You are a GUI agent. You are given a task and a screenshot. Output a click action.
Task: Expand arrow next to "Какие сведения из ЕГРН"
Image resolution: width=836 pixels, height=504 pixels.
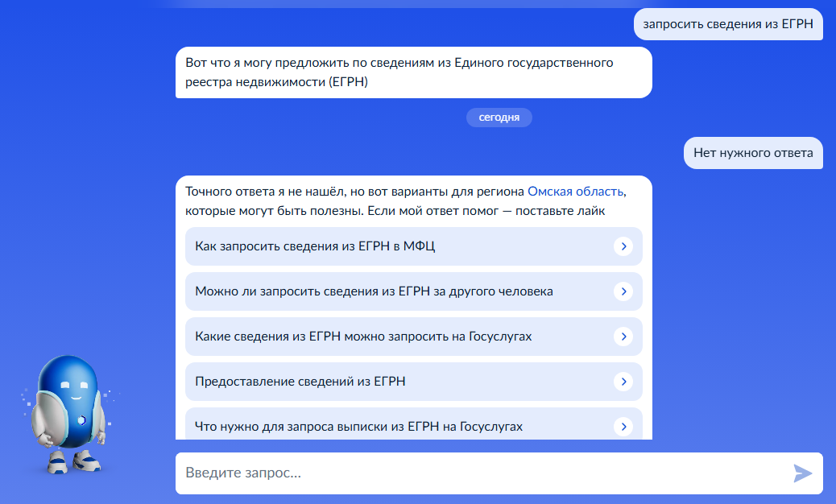(x=623, y=337)
